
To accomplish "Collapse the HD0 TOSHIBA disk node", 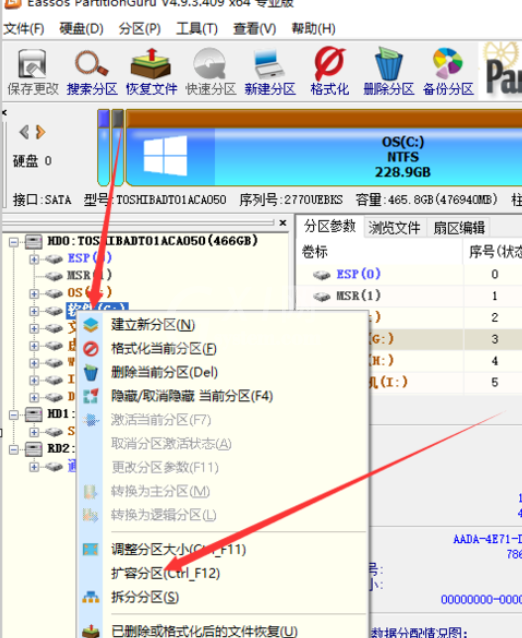I will (13, 242).
